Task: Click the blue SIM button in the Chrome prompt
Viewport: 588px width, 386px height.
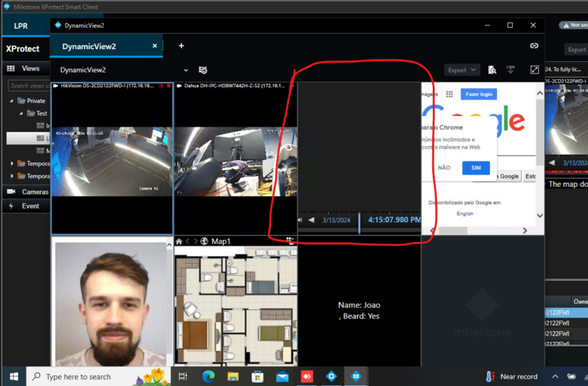Action: click(x=475, y=167)
